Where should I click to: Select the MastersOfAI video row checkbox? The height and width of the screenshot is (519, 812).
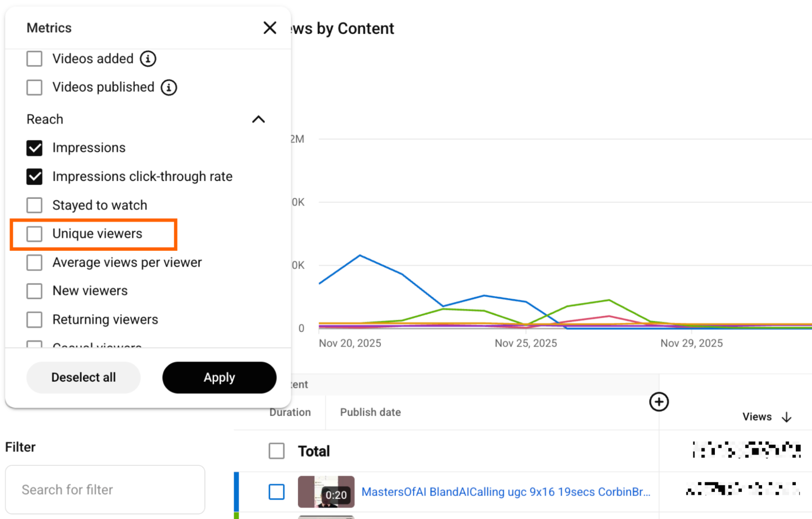click(276, 492)
